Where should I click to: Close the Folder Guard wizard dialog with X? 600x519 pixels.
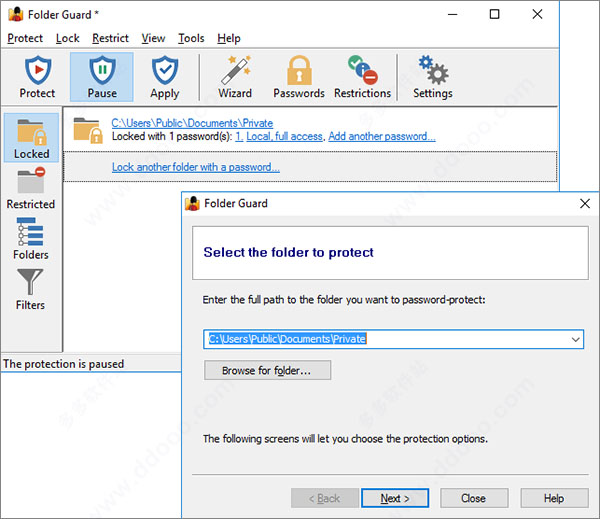coord(585,203)
